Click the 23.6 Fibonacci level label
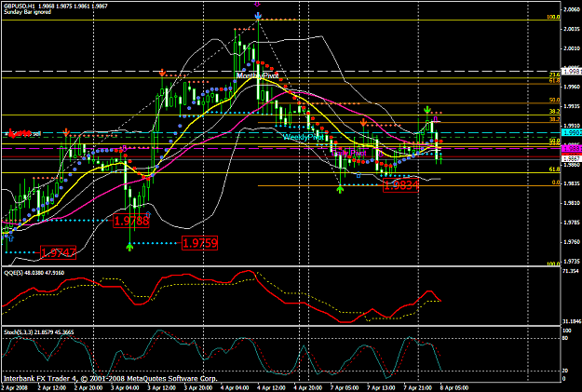 pyautogui.click(x=555, y=74)
